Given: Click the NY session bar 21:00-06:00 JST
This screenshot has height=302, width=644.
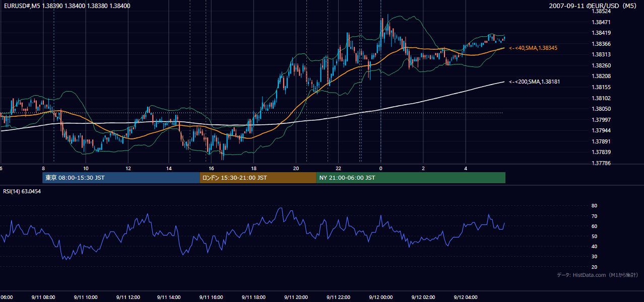Looking at the screenshot, I should pos(411,178).
